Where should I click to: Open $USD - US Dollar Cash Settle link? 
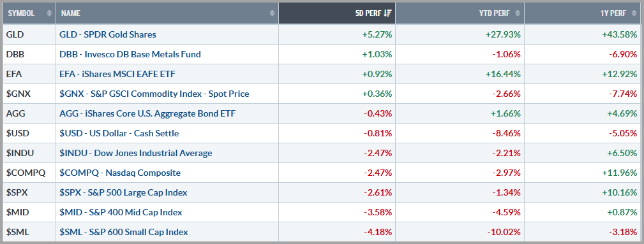(x=119, y=133)
